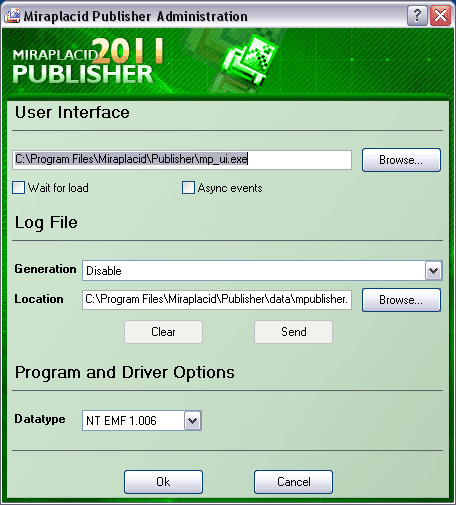456x505 pixels.
Task: Click the Miraplacid app icon in title bar
Action: [x=12, y=16]
